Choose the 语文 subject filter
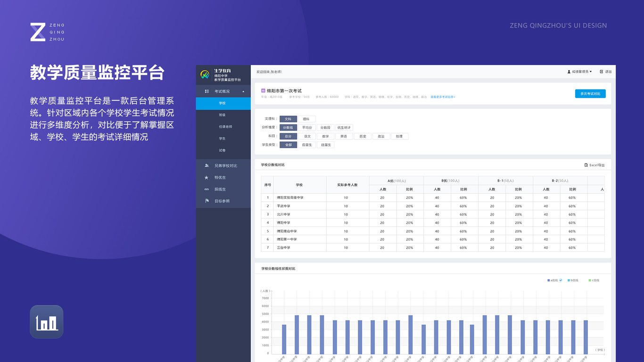644x362 pixels. (306, 136)
